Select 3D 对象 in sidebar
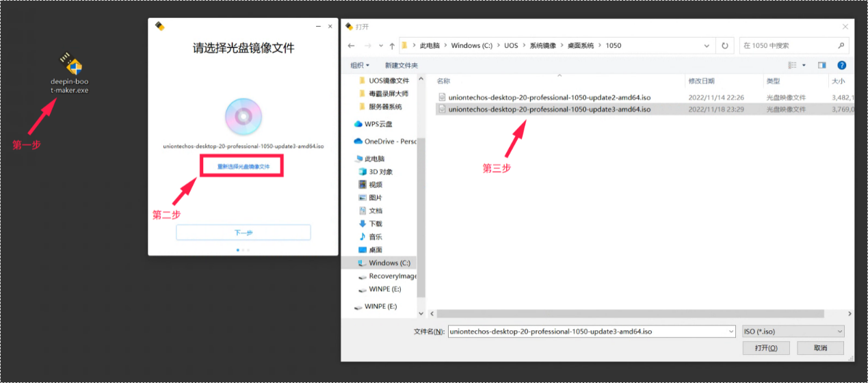Image resolution: width=868 pixels, height=383 pixels. point(380,172)
